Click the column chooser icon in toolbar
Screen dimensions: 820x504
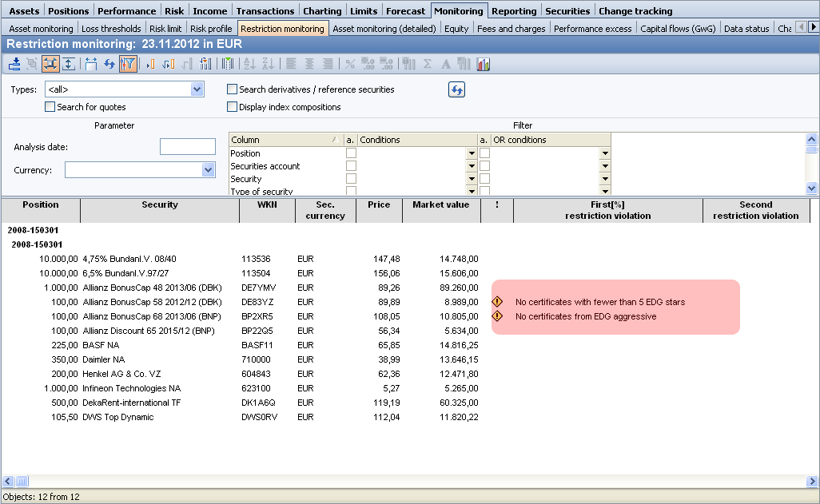tap(228, 64)
